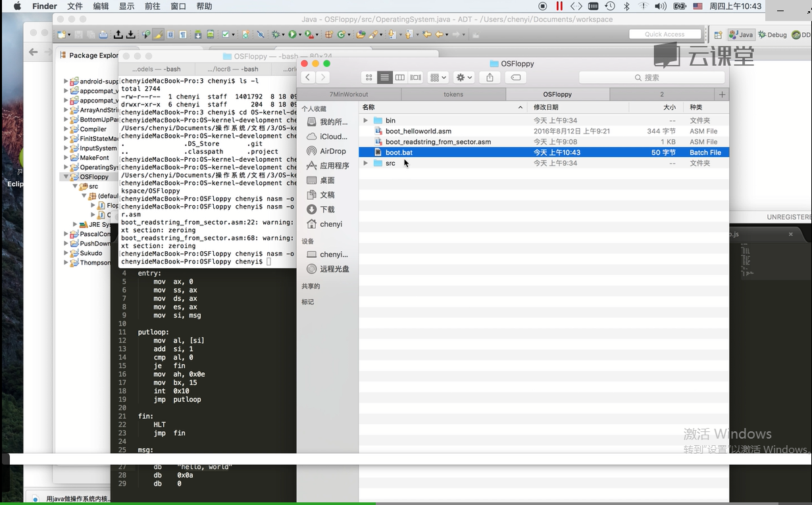Open 显示 menu in menu bar

click(x=126, y=6)
